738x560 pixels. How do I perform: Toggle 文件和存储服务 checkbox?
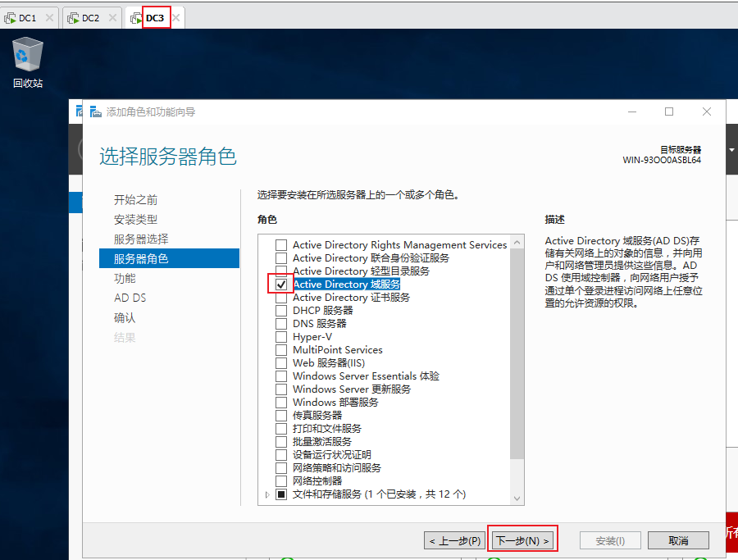pyautogui.click(x=281, y=494)
